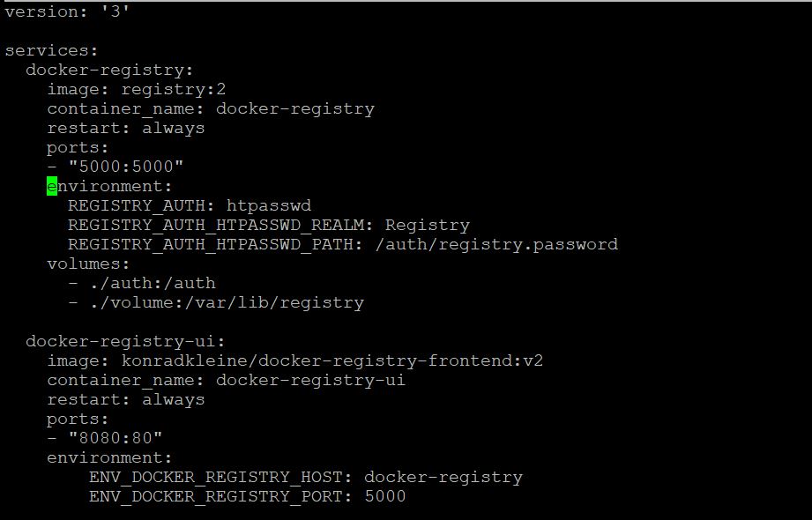This screenshot has width=812, height=520.
Task: Click konradkleine/docker-registry-frontend:v2 image name
Action: (x=332, y=361)
